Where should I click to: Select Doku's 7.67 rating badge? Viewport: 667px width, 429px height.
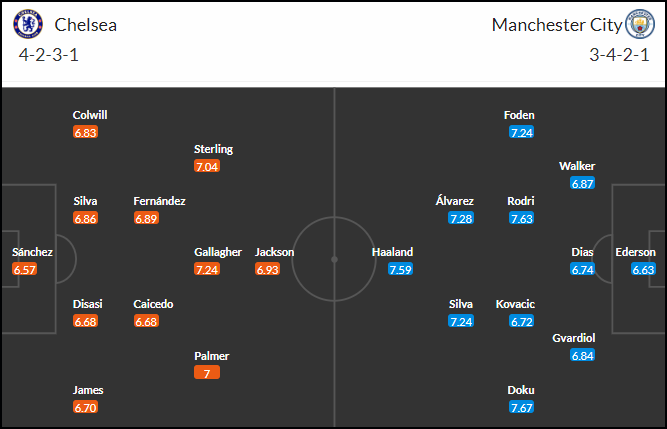[x=522, y=407]
